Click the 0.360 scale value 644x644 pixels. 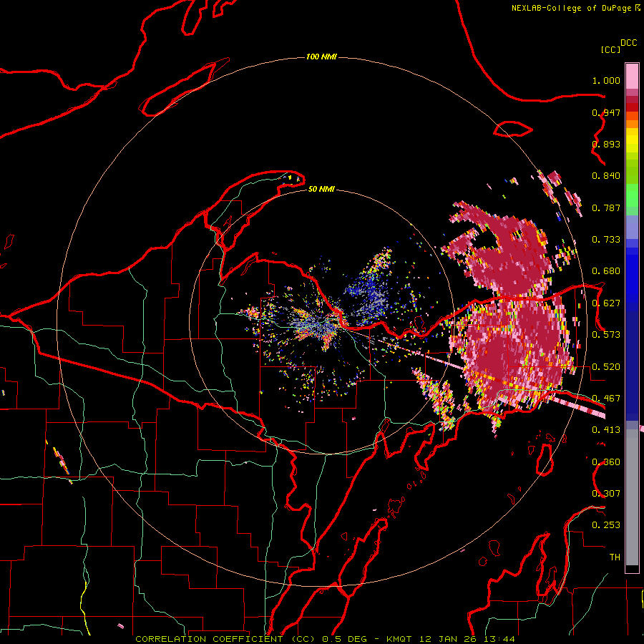(x=606, y=462)
